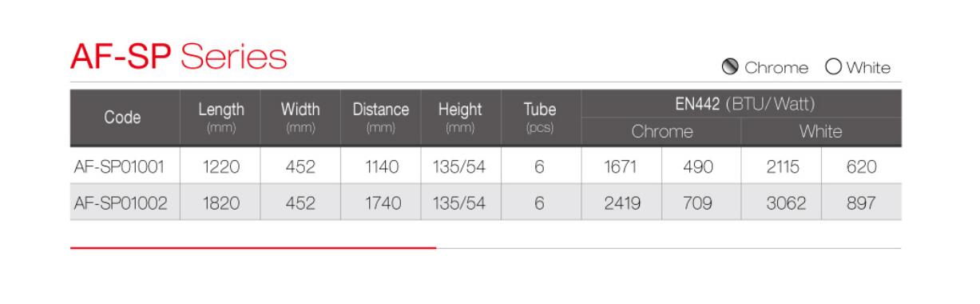
Task: Click the Height (mm) column header
Action: (x=461, y=118)
